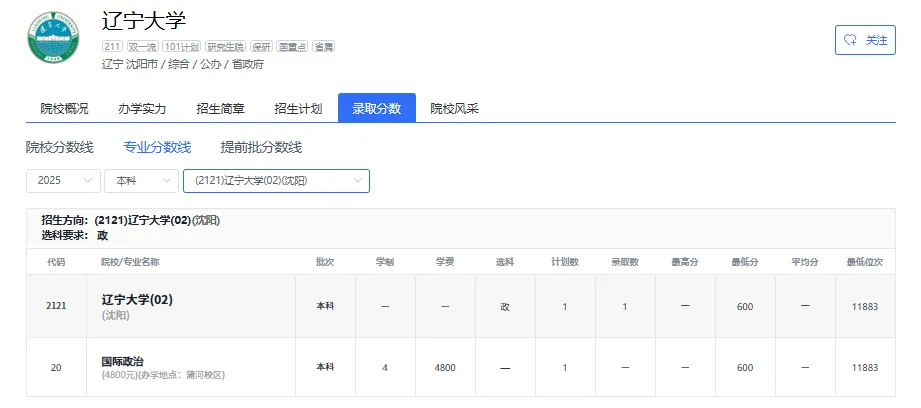Click the 国际政治 major row name
921x408 pixels.
pos(122,361)
